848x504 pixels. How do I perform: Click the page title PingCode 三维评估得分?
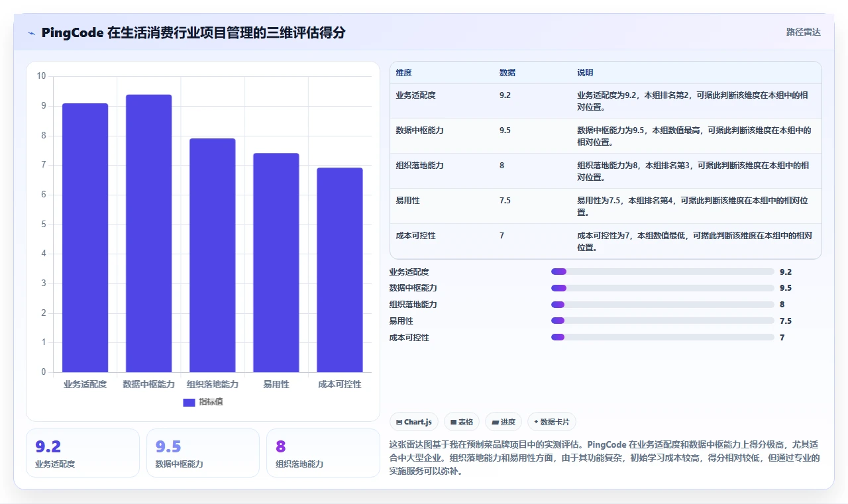[x=193, y=32]
